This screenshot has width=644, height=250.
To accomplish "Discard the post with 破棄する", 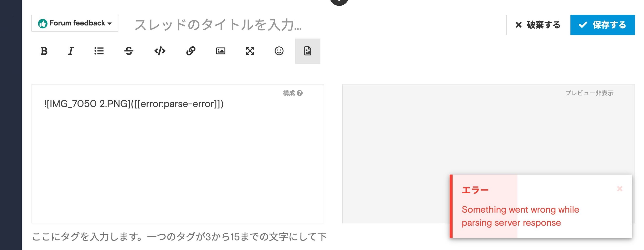I will pyautogui.click(x=538, y=25).
